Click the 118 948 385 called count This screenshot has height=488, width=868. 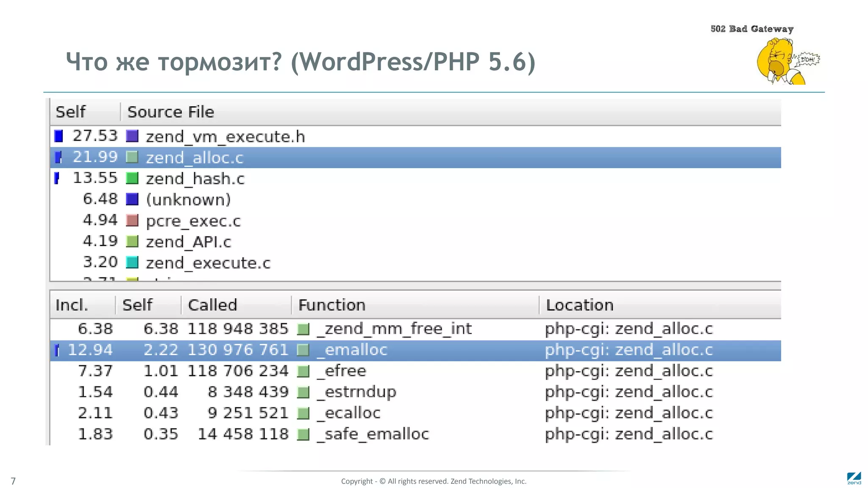pyautogui.click(x=238, y=329)
